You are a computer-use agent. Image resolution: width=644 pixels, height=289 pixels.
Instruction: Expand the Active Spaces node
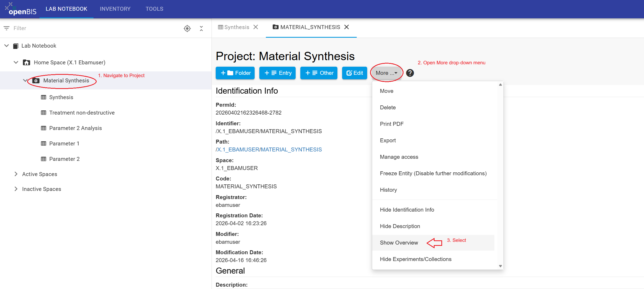(16, 174)
